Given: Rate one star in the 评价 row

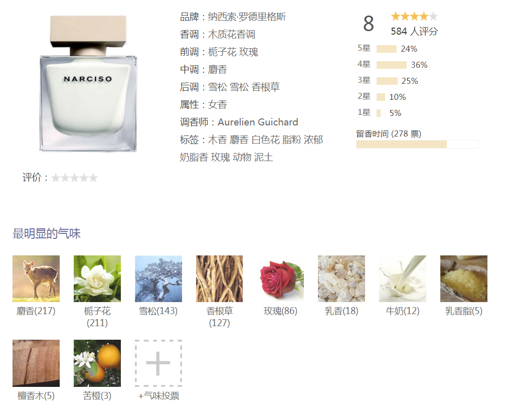Looking at the screenshot, I should click(56, 178).
